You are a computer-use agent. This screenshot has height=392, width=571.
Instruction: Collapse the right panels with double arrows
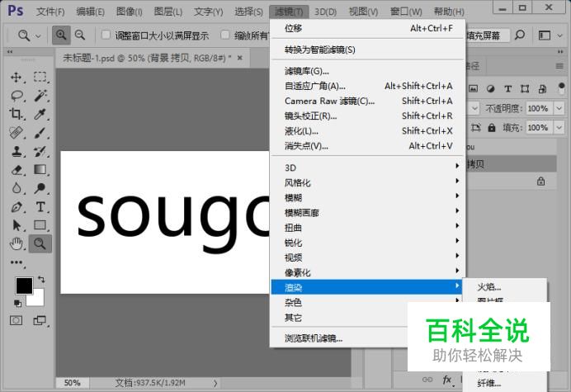pos(560,52)
